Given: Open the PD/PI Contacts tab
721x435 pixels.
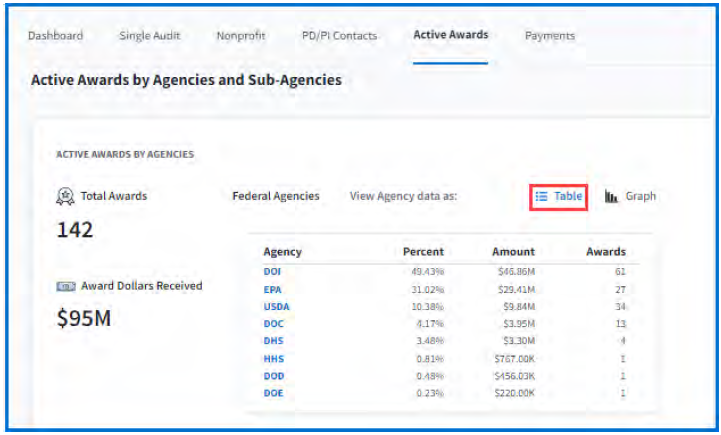Looking at the screenshot, I should [x=339, y=36].
